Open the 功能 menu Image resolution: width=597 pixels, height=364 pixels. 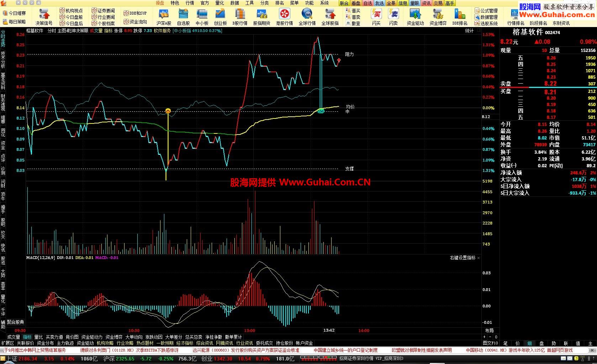(x=309, y=3)
